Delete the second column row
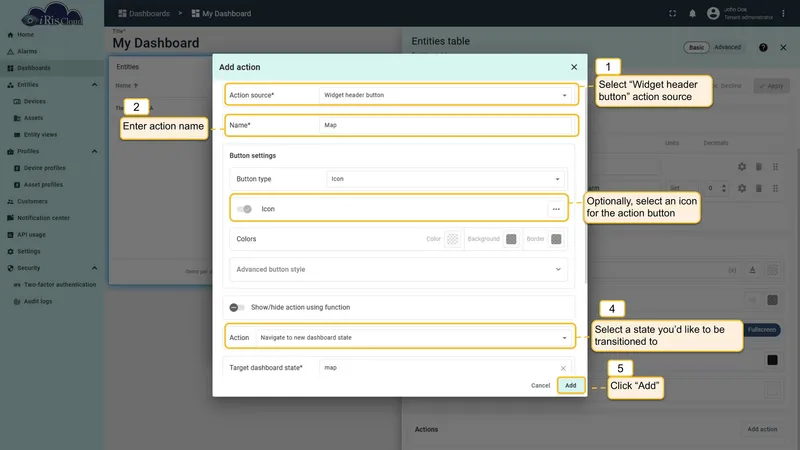The image size is (800, 450). [x=759, y=188]
